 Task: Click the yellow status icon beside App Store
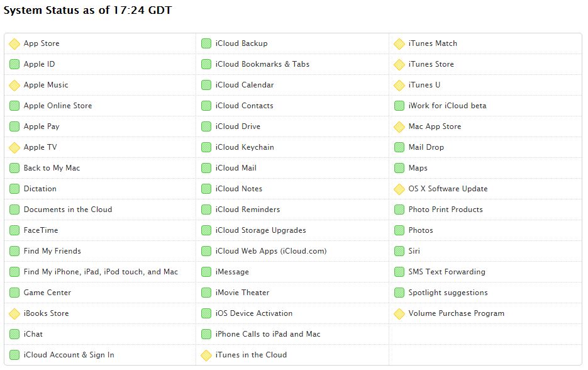tap(14, 44)
